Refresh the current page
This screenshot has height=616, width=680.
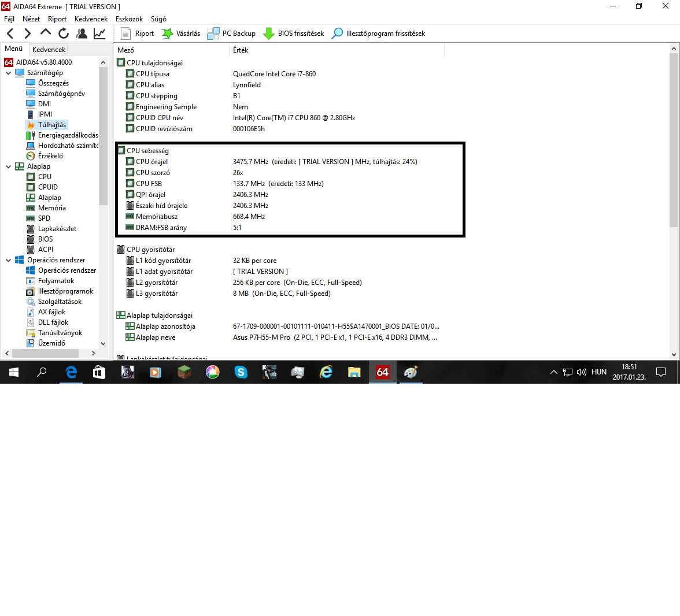[64, 34]
